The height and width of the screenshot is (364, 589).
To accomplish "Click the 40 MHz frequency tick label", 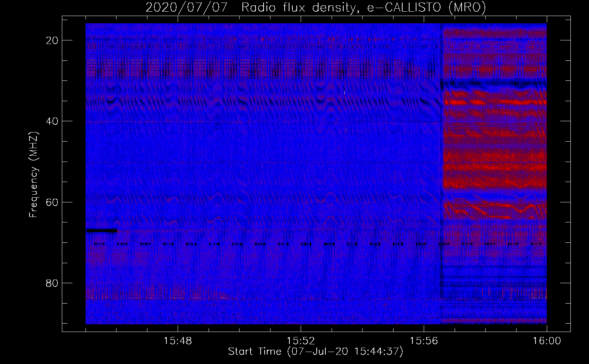I will 52,121.
